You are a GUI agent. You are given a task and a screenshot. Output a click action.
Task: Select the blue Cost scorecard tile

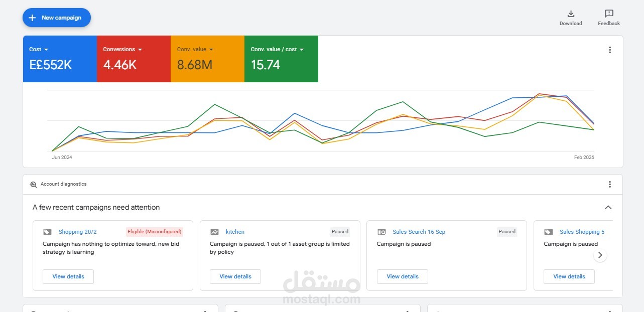tap(60, 59)
